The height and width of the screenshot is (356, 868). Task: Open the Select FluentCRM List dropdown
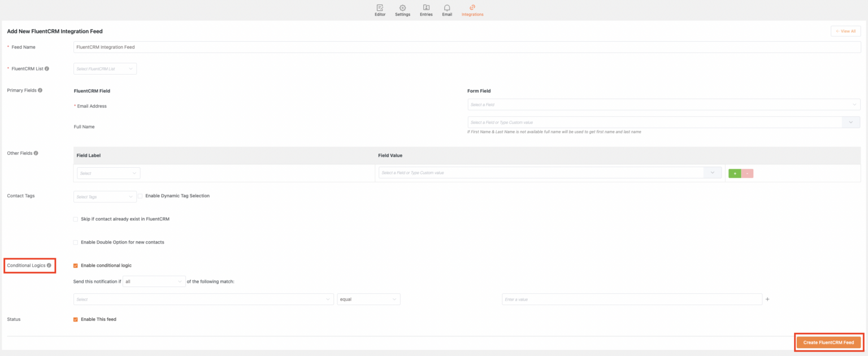pos(105,68)
